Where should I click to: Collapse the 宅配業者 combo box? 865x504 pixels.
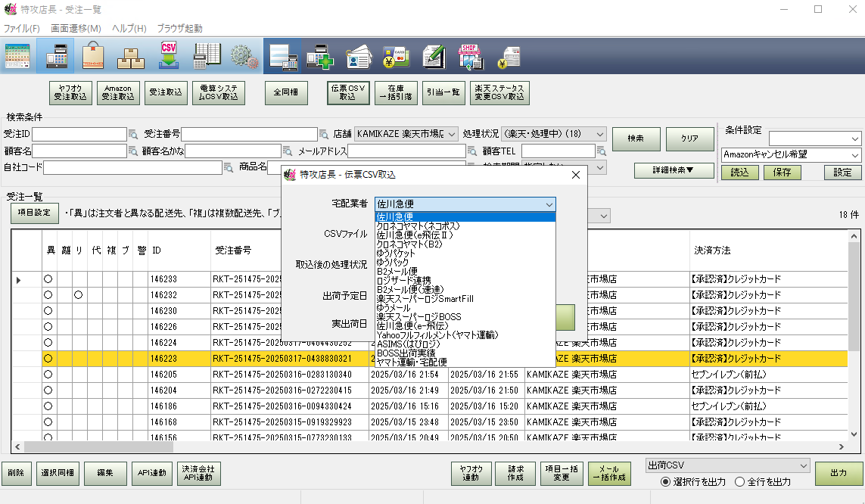465,204
